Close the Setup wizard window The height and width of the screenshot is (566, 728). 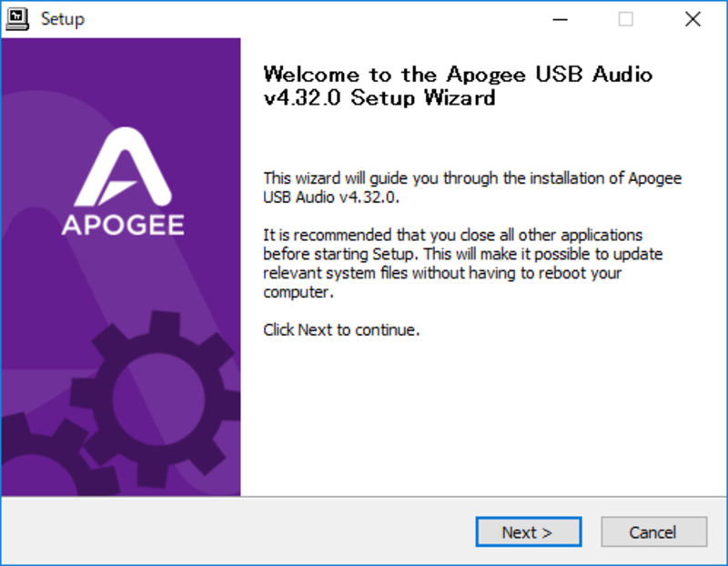(x=693, y=19)
